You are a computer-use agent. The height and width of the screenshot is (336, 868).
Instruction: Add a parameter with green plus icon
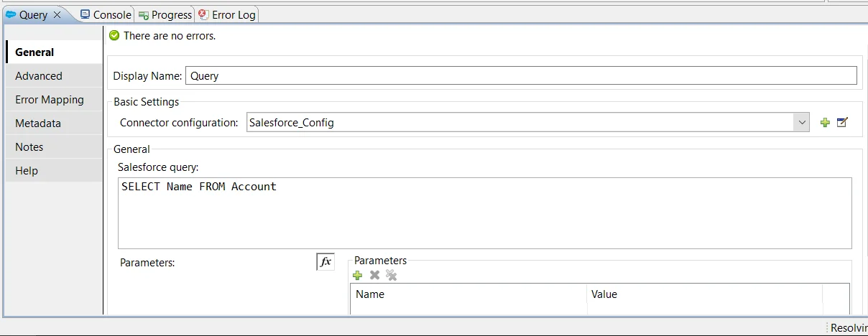(x=358, y=275)
